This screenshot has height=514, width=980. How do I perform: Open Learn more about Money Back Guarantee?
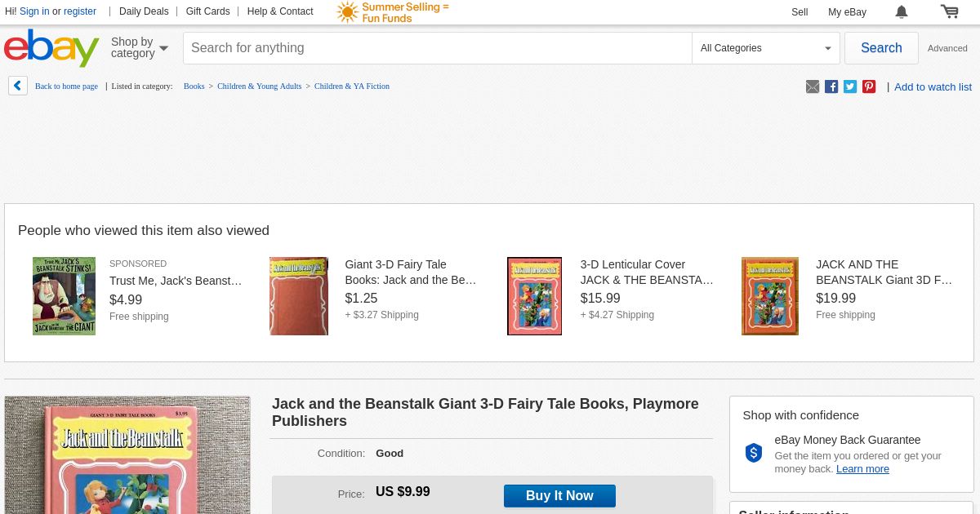click(862, 469)
